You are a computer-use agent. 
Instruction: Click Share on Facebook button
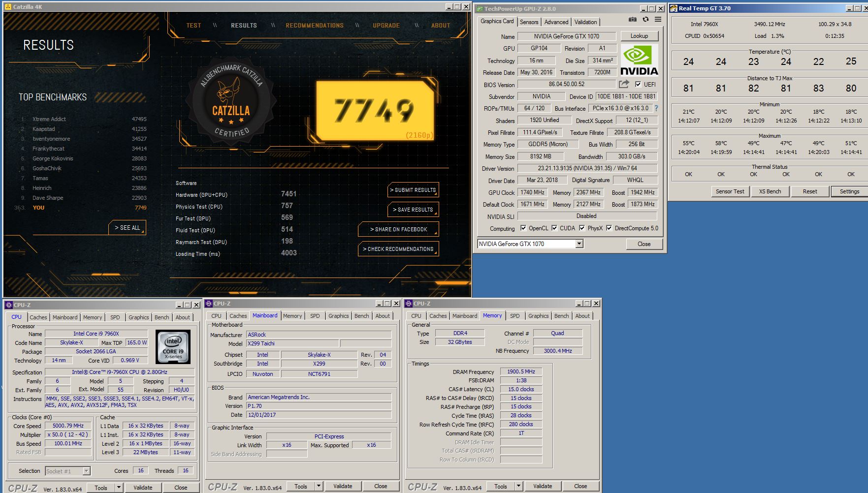pos(398,229)
